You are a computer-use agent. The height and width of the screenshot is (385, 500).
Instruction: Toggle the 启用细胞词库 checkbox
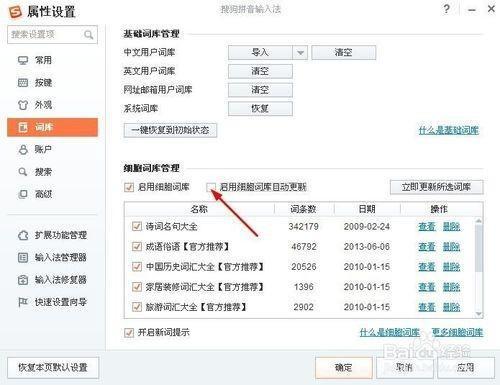point(129,187)
